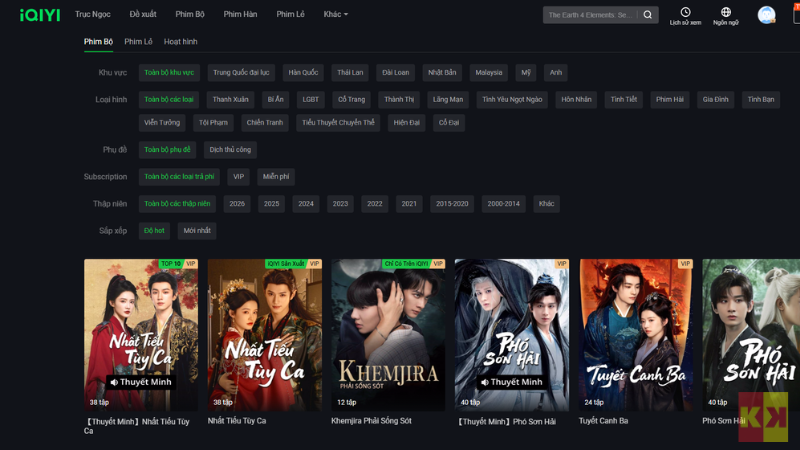Switch to Phim Lẻ sub-tab
The width and height of the screenshot is (800, 450).
(138, 42)
